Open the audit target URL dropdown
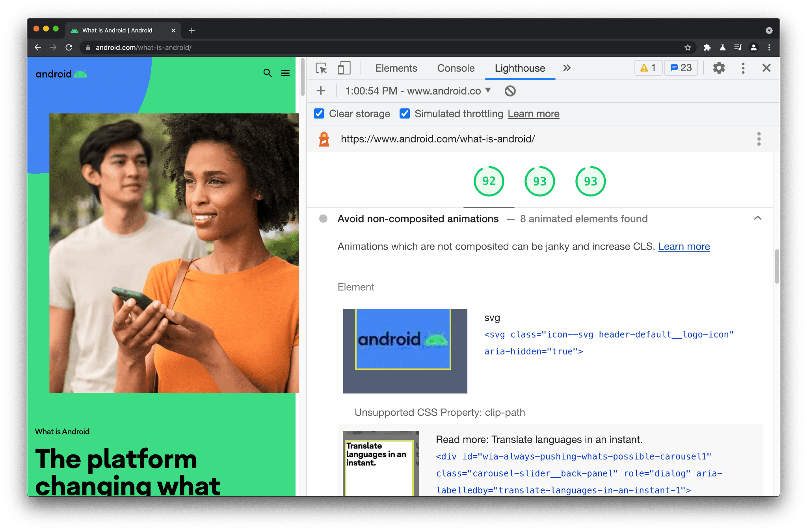 click(x=487, y=91)
